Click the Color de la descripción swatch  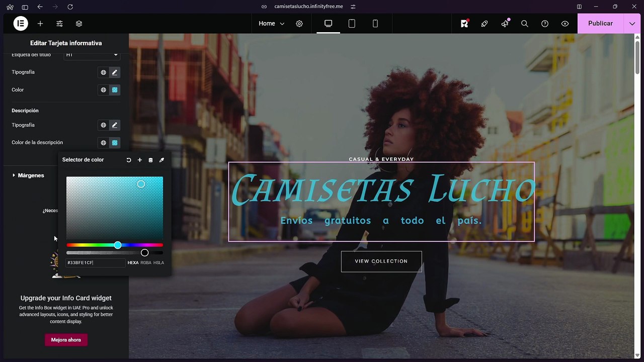(x=115, y=143)
